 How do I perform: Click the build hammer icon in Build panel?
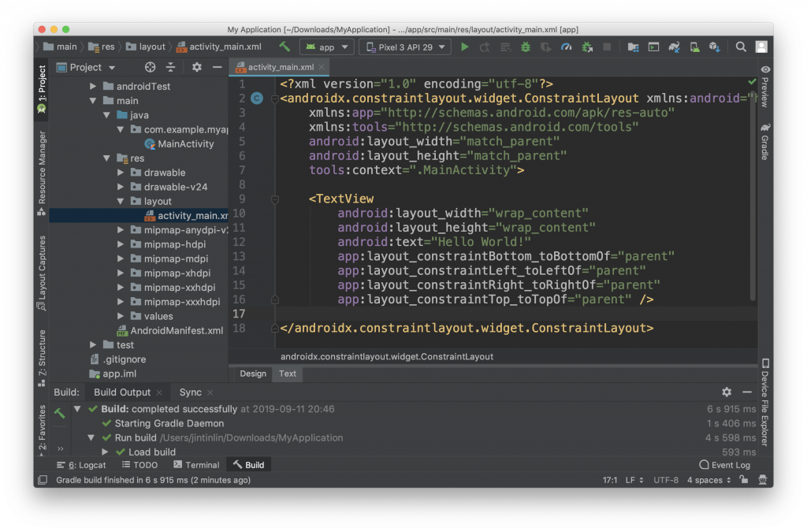pyautogui.click(x=60, y=413)
